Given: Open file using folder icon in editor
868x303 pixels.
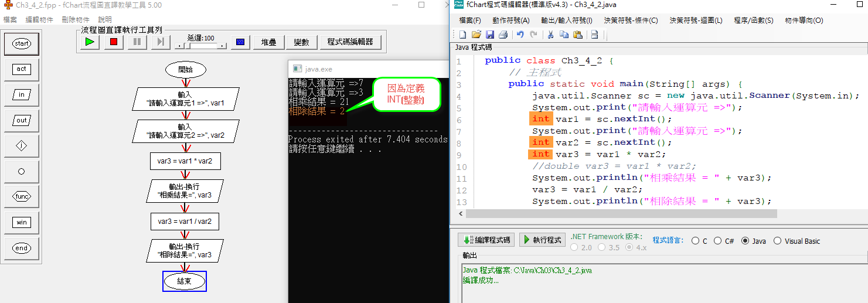Looking at the screenshot, I should click(476, 35).
